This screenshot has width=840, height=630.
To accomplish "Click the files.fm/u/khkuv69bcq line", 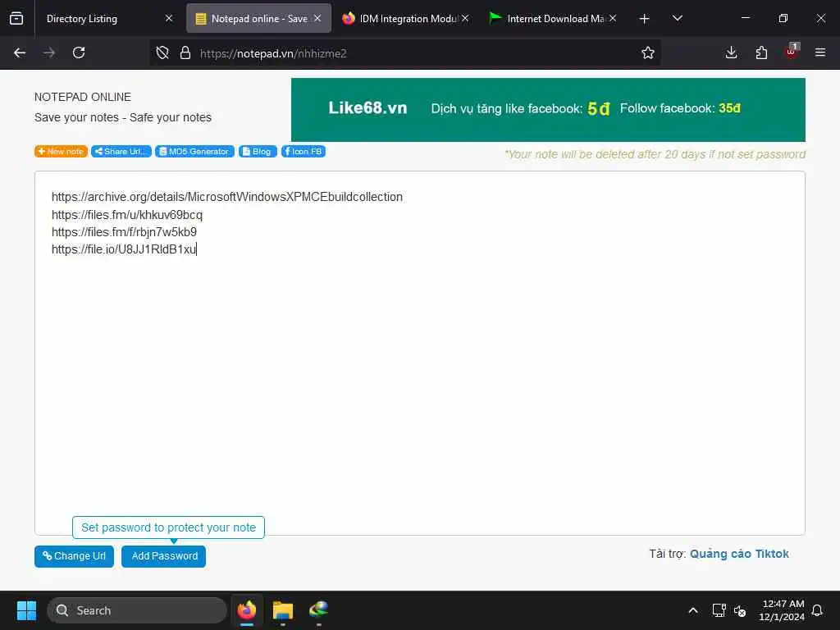I will tap(127, 215).
